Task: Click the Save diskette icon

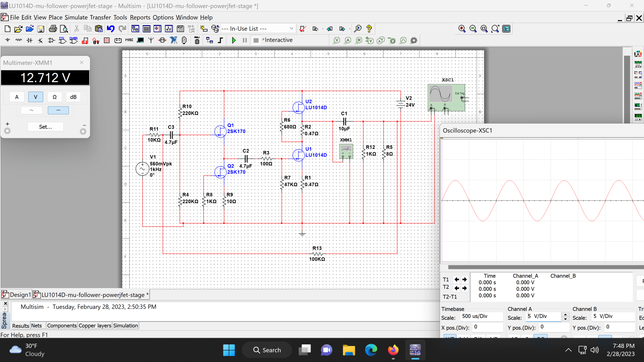Action: point(41,29)
